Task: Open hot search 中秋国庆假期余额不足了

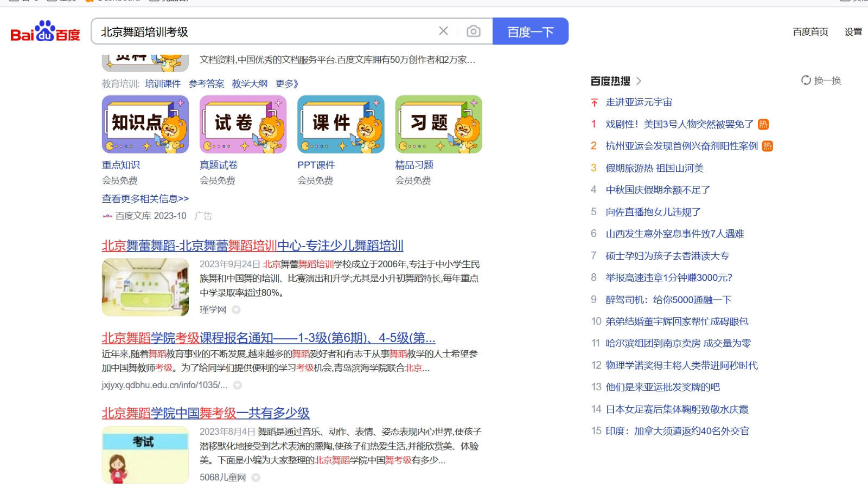Action: (x=658, y=190)
